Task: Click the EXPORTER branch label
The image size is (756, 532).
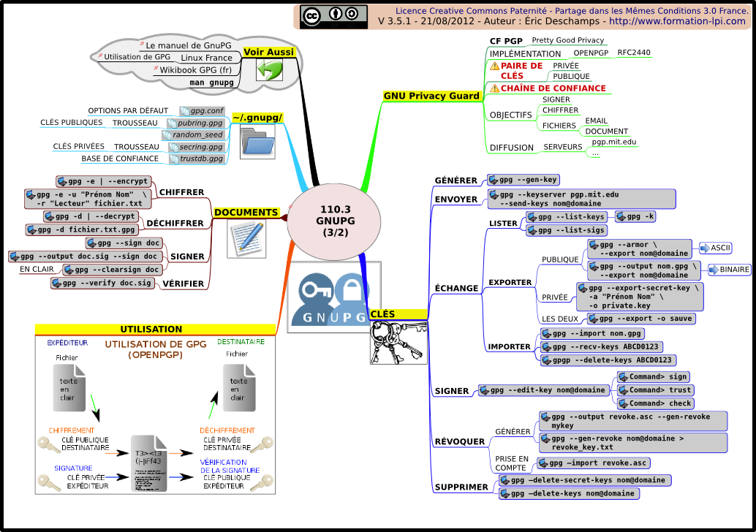Action: 510,282
